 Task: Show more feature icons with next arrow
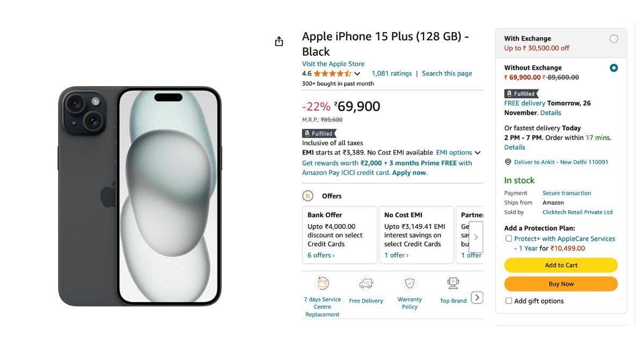point(477,298)
